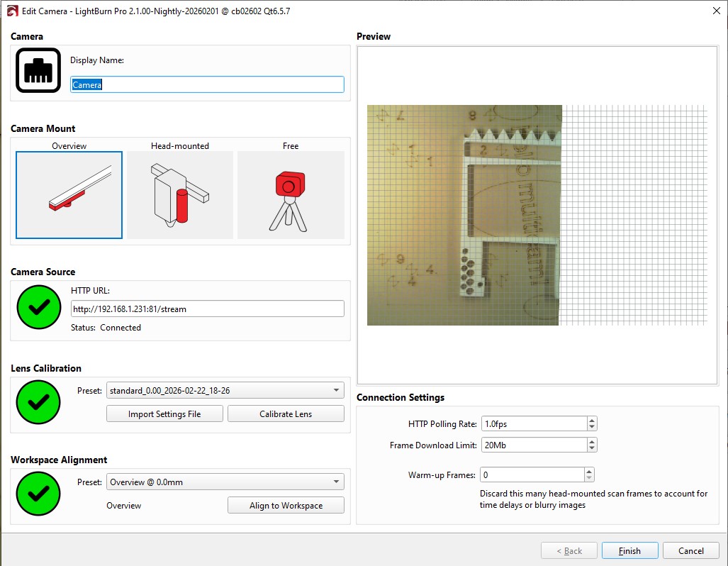Click the green checkmark for Lens Calibration

pos(38,402)
